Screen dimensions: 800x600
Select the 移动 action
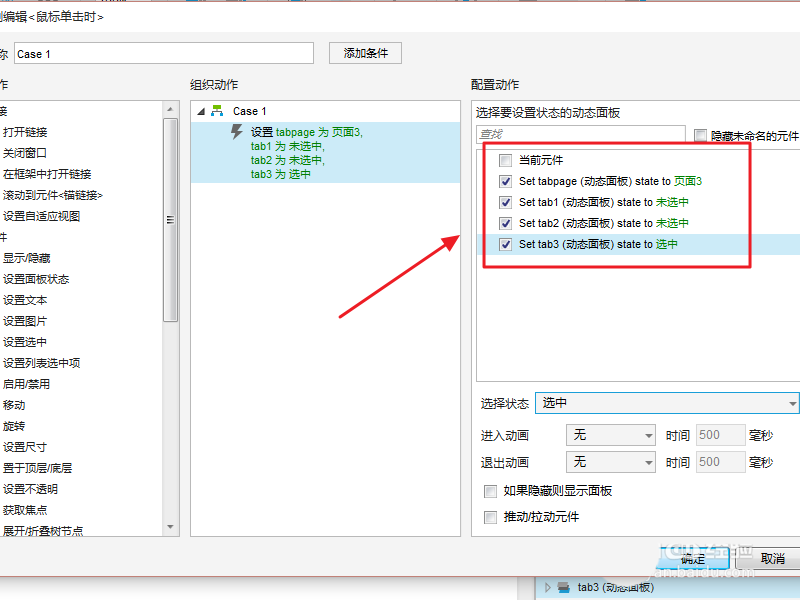click(15, 404)
